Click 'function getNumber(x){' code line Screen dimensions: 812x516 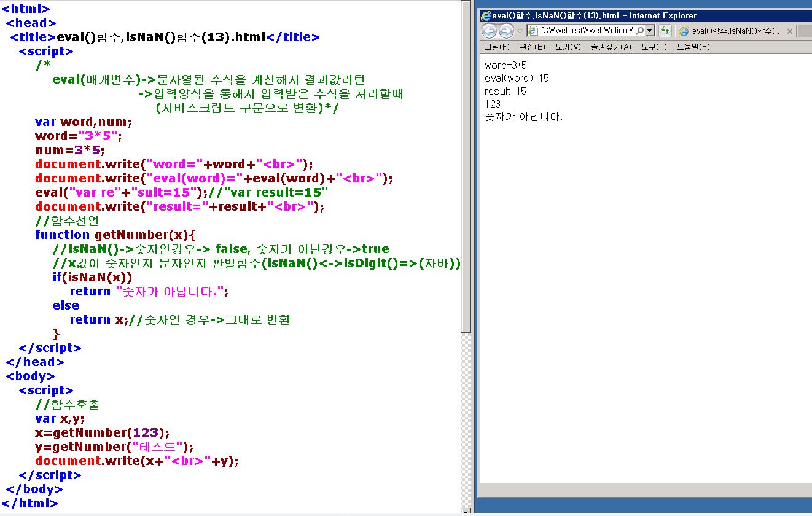[x=115, y=235]
